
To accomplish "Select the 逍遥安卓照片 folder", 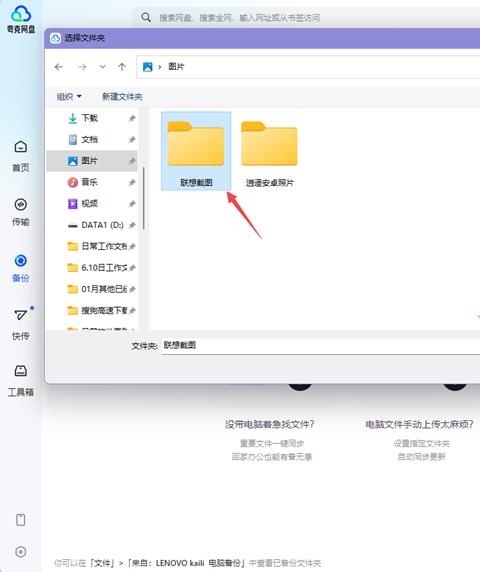I will (269, 153).
